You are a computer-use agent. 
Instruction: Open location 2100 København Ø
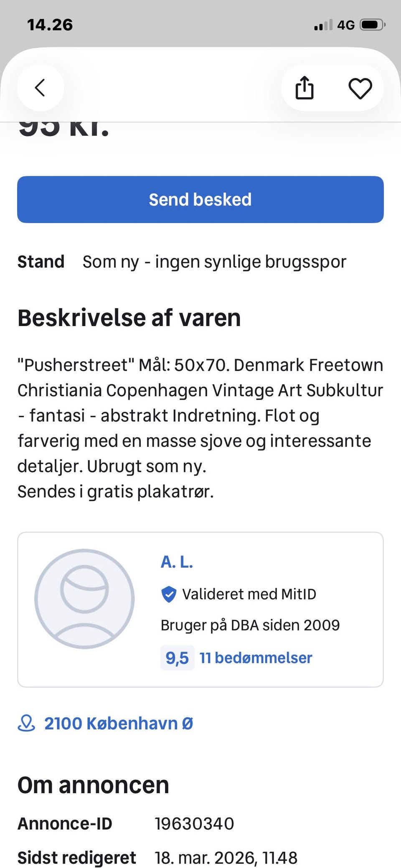(x=119, y=724)
